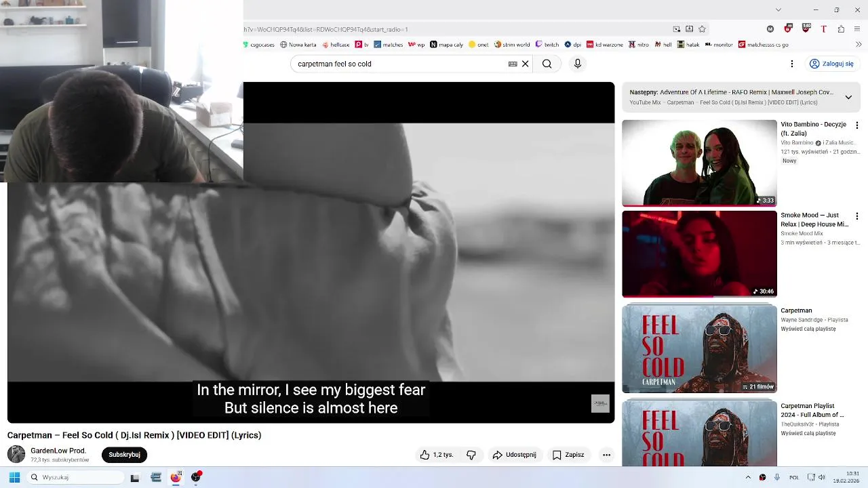
Task: Click the Wyszukaj taskbar search box
Action: (x=75, y=477)
